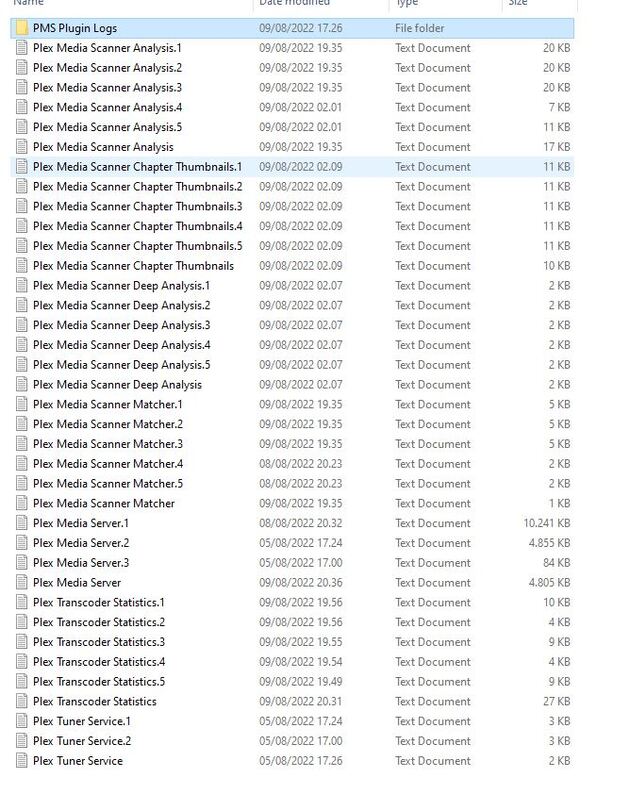The width and height of the screenshot is (629, 794).
Task: Click date 08/08/2022 20.23 of Plex Media Scanner Matcher.5
Action: pyautogui.click(x=301, y=483)
